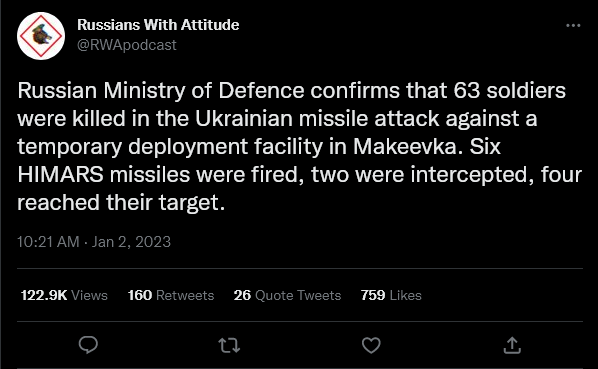Open the share upload-arrow icon
This screenshot has height=369, width=598.
pos(512,345)
